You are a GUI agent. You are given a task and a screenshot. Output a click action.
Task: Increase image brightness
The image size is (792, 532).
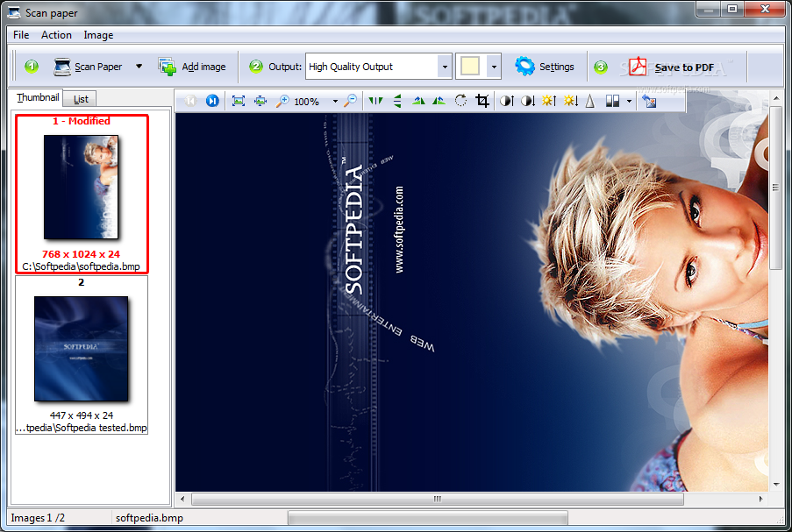click(x=549, y=101)
